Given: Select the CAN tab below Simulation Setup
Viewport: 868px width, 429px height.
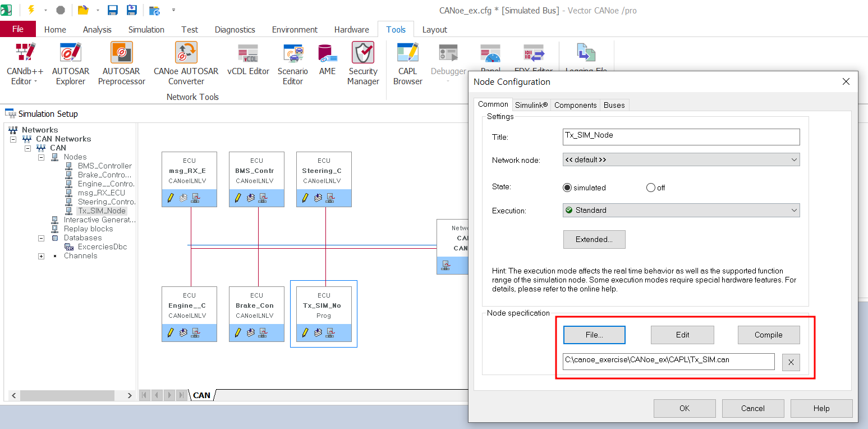Looking at the screenshot, I should [x=201, y=395].
